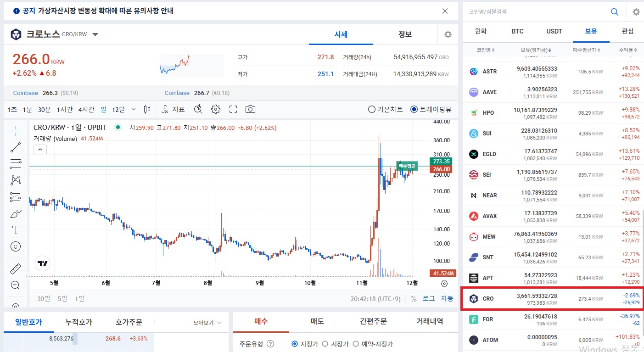The height and width of the screenshot is (352, 644).
Task: Toggle 자동 scale on chart
Action: pyautogui.click(x=447, y=299)
